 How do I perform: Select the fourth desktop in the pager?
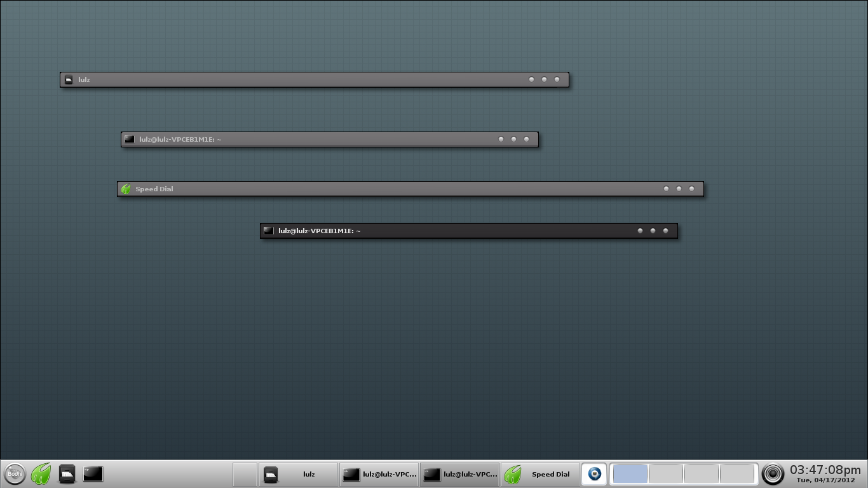737,473
